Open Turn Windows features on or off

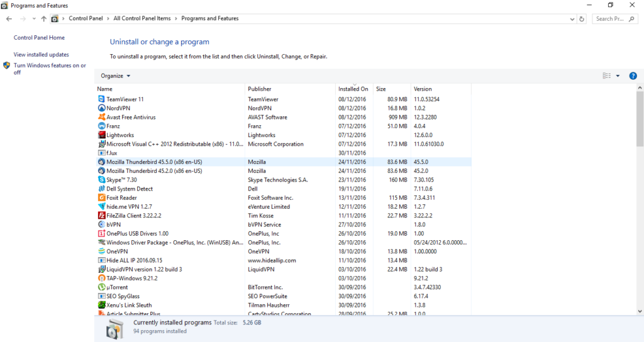pyautogui.click(x=50, y=69)
